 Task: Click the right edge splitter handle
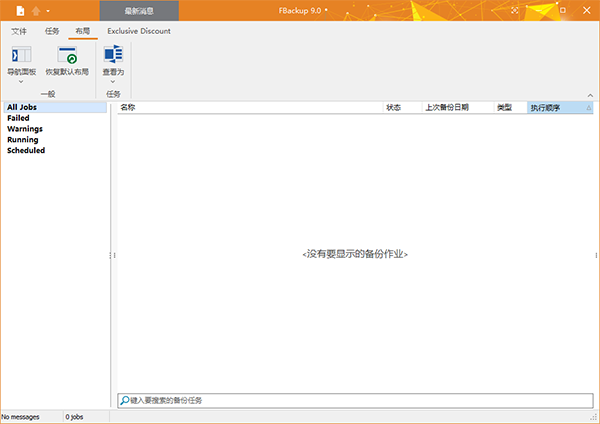[x=596, y=255]
